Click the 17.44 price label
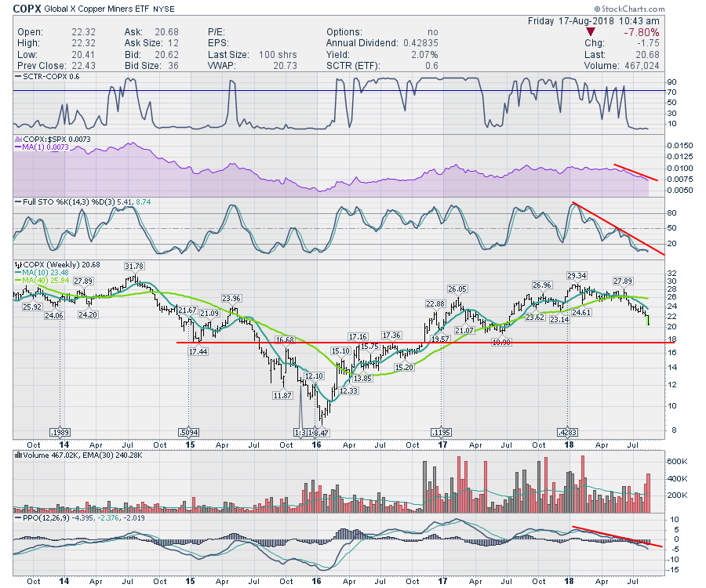The width and height of the screenshot is (706, 588). [x=198, y=351]
